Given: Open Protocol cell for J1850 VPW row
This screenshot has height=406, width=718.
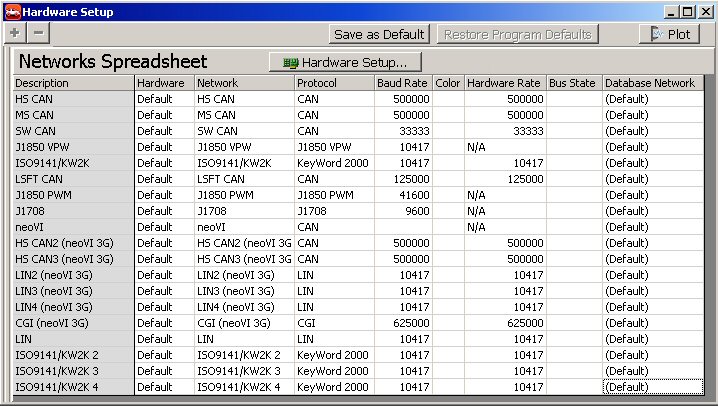Looking at the screenshot, I should 334,147.
